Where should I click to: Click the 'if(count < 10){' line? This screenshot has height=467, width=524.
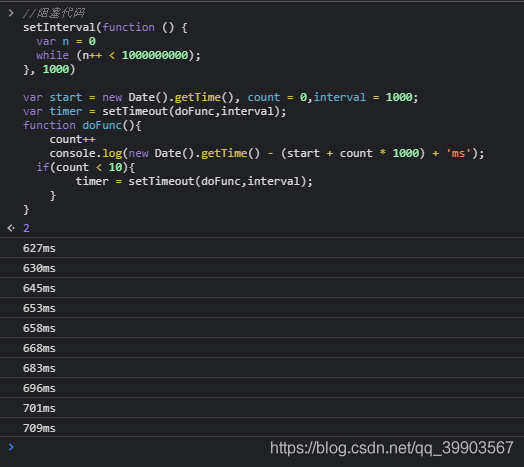(x=86, y=167)
